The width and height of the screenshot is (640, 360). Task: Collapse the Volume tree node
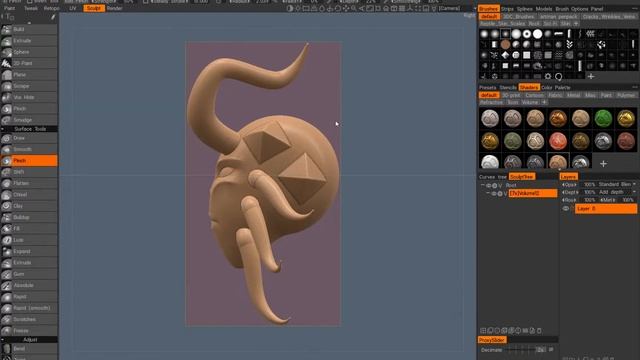pos(488,193)
